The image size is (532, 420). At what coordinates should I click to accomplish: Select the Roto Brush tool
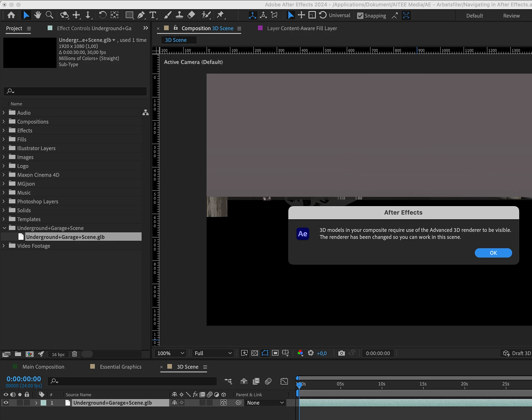206,15
